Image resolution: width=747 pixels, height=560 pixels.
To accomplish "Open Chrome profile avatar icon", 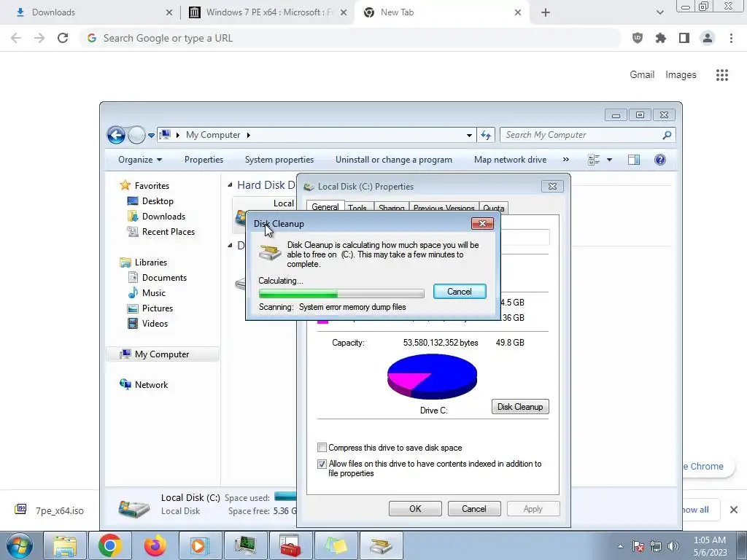I will coord(708,38).
